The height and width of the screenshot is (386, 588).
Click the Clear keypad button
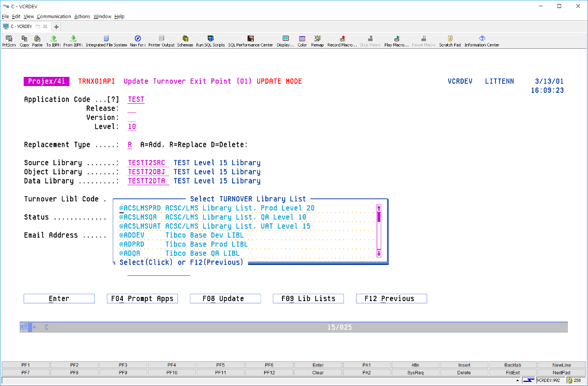click(x=318, y=373)
